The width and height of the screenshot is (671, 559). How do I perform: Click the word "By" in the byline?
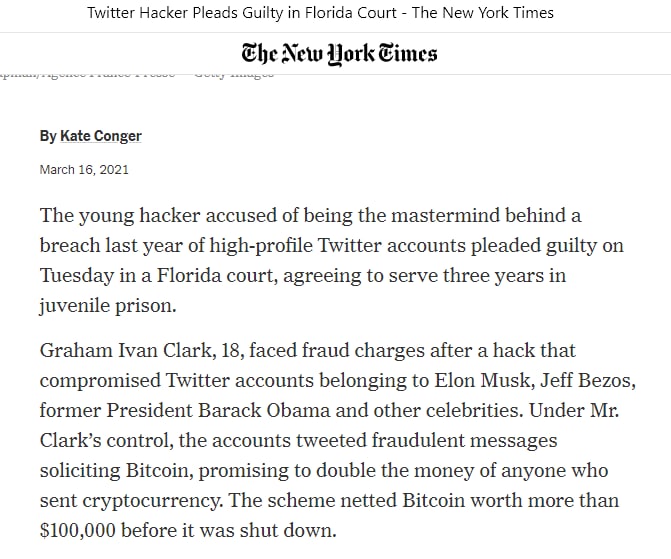click(48, 136)
